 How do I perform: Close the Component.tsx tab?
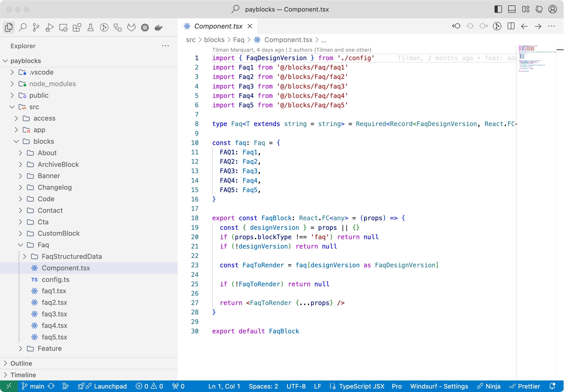pyautogui.click(x=250, y=26)
